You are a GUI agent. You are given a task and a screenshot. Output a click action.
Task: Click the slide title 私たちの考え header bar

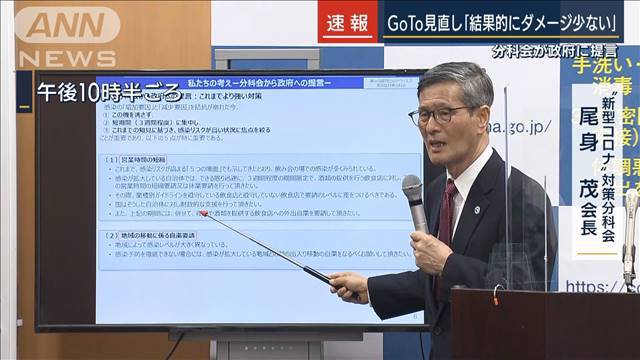[259, 82]
